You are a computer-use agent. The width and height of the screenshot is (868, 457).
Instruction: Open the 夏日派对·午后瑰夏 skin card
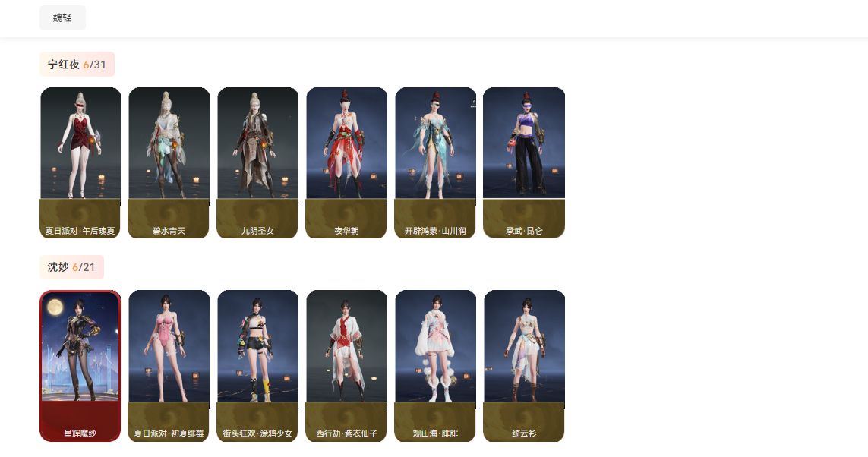pos(80,162)
